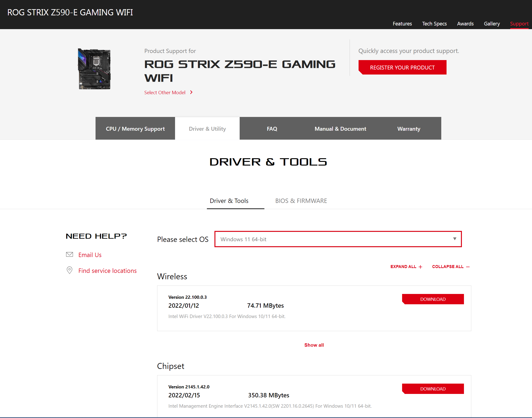Viewport: 532px width, 418px height.
Task: Open the Awards section
Action: click(465, 24)
